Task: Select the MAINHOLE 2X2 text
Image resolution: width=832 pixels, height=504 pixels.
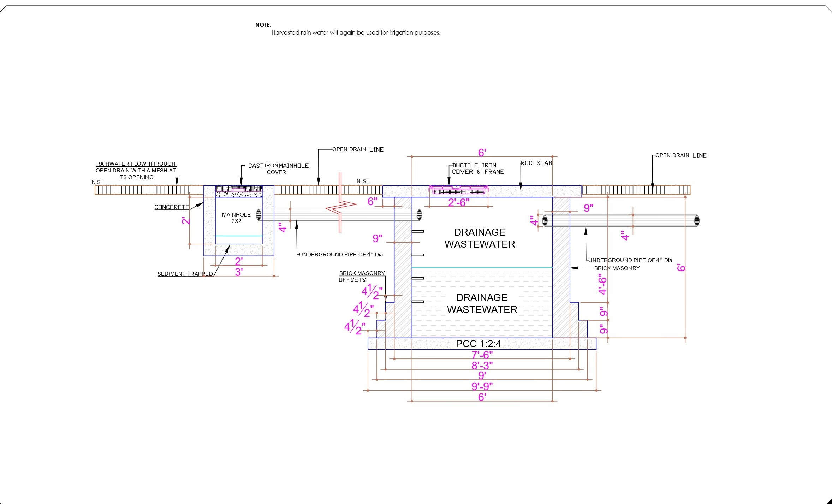Action: tap(236, 218)
